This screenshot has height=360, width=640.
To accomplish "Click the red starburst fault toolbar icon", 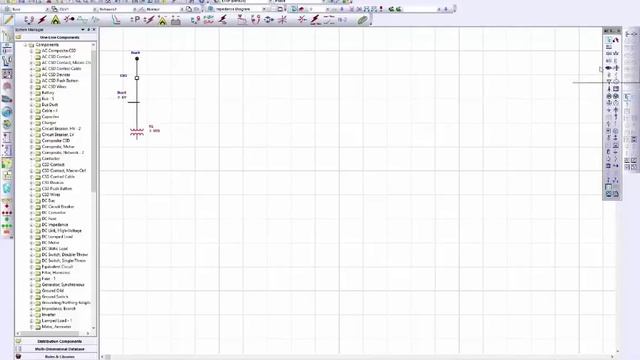I will click(302, 20).
